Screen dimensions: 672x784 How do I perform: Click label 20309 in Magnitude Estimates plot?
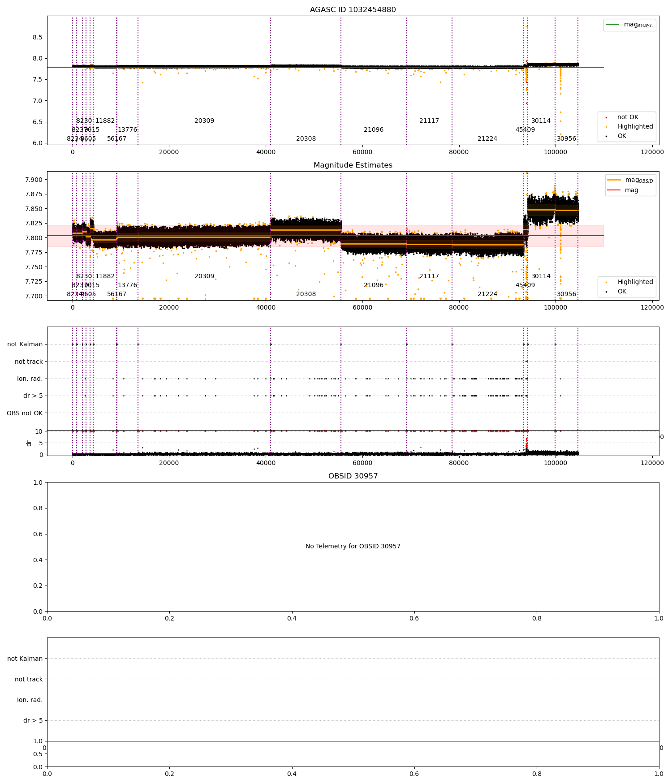click(204, 276)
